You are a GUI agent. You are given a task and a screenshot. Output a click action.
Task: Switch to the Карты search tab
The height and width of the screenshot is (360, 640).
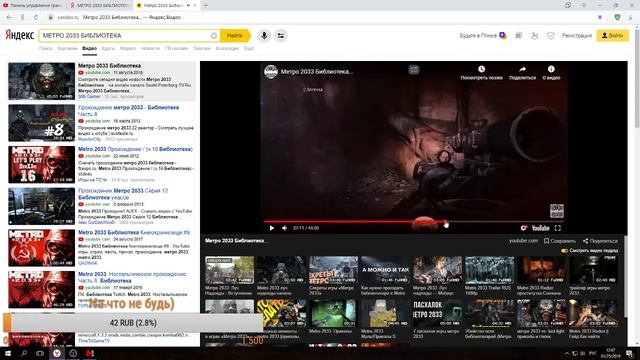coord(108,48)
